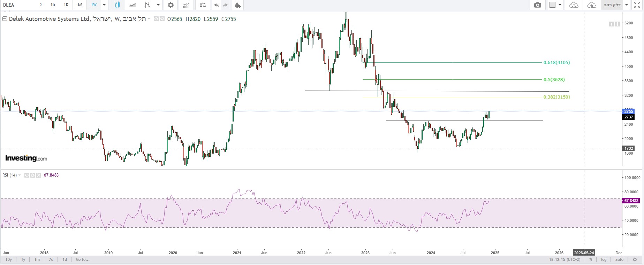Image resolution: width=644 pixels, height=265 pixels.
Task: Click the single down-arrow pane button
Action: point(611,24)
